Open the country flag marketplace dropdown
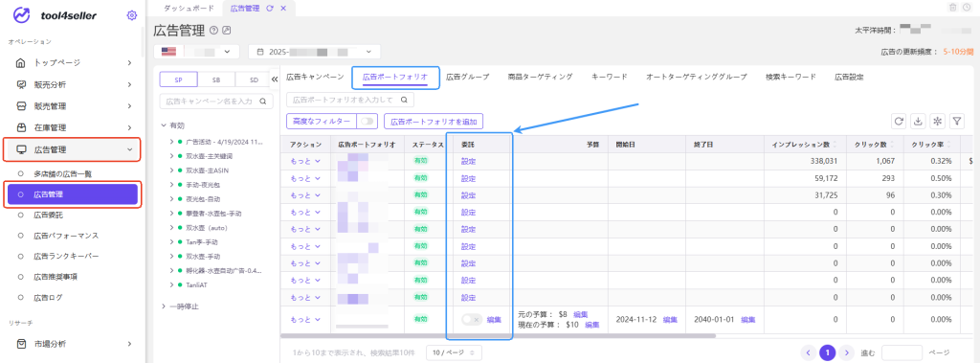This screenshot has height=363, width=980. pyautogui.click(x=197, y=52)
